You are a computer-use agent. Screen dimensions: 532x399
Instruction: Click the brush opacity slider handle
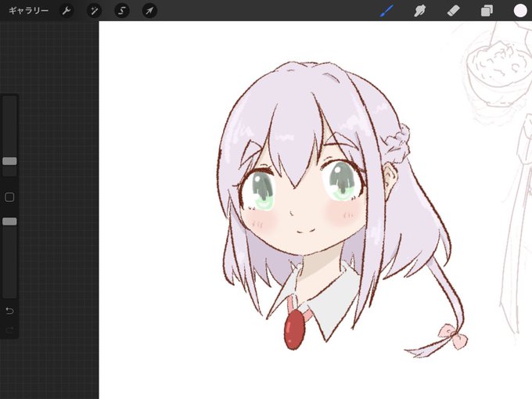[x=9, y=221]
